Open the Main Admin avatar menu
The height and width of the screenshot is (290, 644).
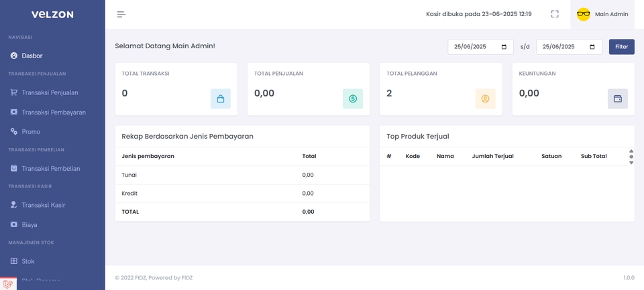583,14
